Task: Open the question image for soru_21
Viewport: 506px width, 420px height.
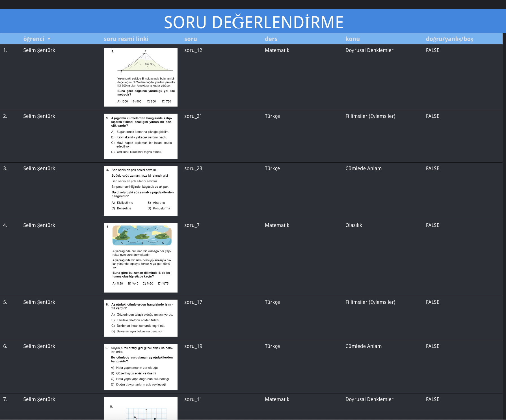Action: pos(140,136)
